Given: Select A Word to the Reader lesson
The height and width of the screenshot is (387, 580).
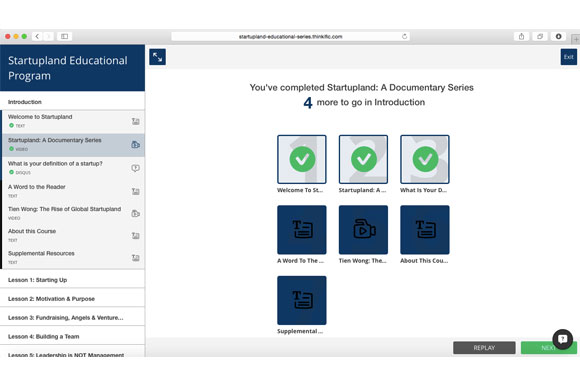Looking at the screenshot, I should tap(73, 191).
